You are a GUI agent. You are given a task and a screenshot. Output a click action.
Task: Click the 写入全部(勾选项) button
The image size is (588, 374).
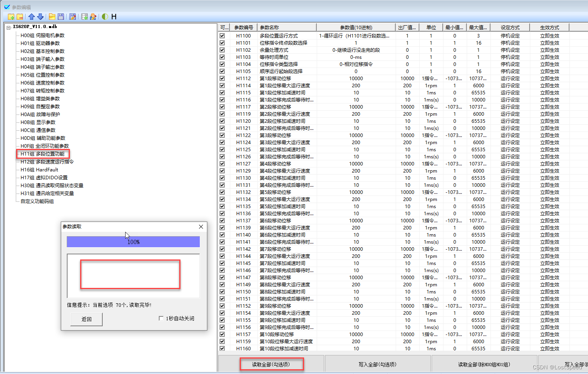click(x=378, y=365)
